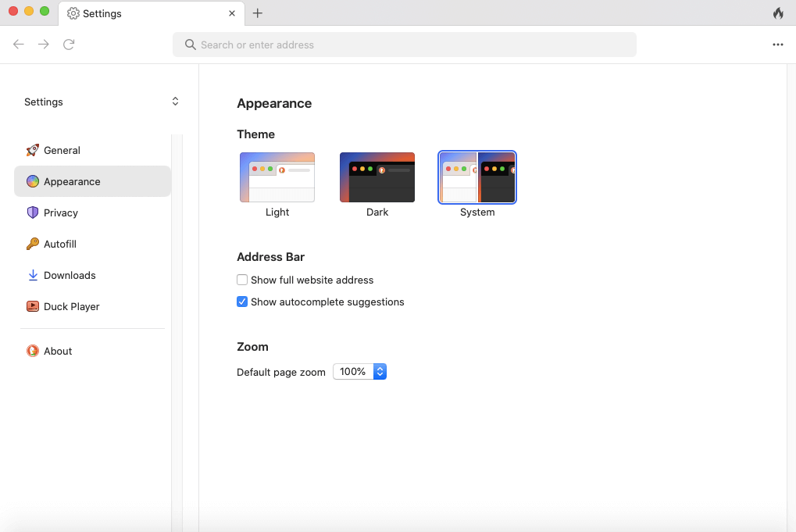Image resolution: width=796 pixels, height=532 pixels.
Task: Close the Settings tab
Action: click(x=232, y=13)
